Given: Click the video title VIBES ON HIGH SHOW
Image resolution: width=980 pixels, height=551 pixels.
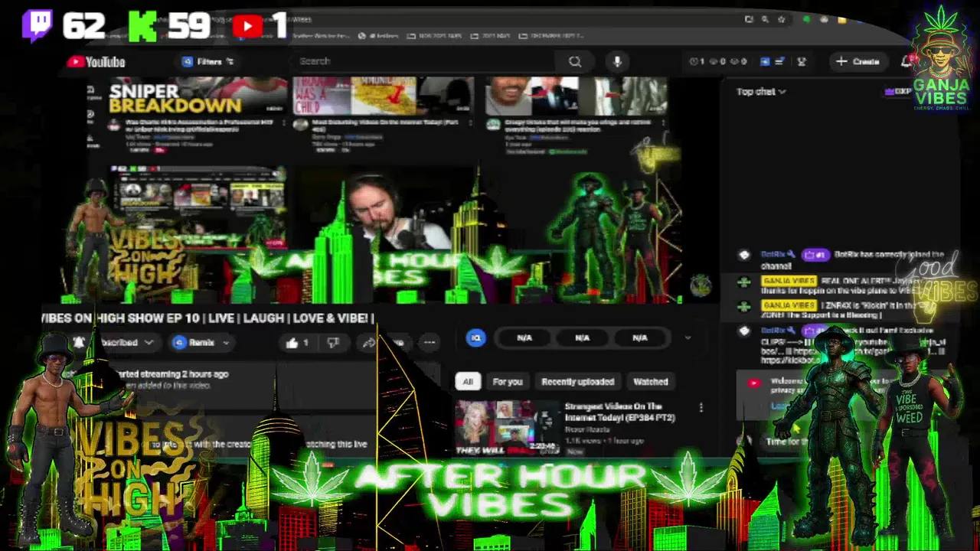Looking at the screenshot, I should click(207, 318).
